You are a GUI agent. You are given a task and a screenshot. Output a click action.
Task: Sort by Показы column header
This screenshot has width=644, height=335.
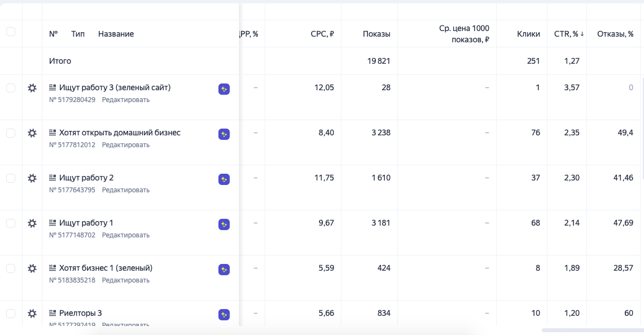376,34
